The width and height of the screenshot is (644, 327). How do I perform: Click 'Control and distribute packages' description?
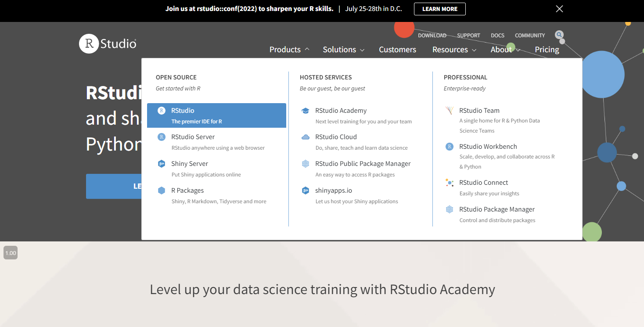pyautogui.click(x=497, y=220)
